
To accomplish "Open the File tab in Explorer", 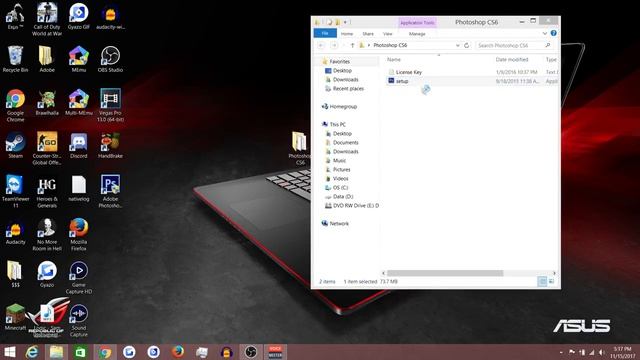I will coord(325,33).
